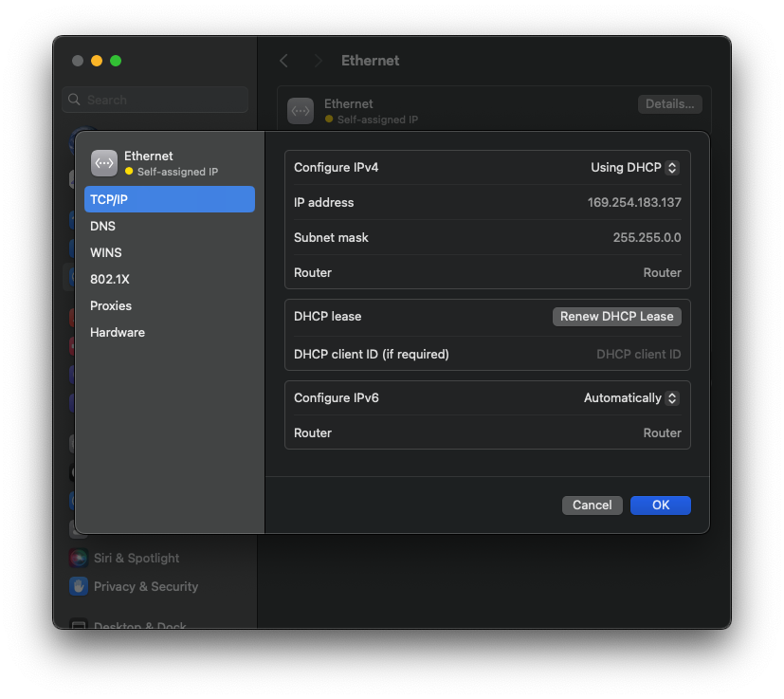Screen dimensions: 784x699
Task: Switch to the WINS tab
Action: 170,252
